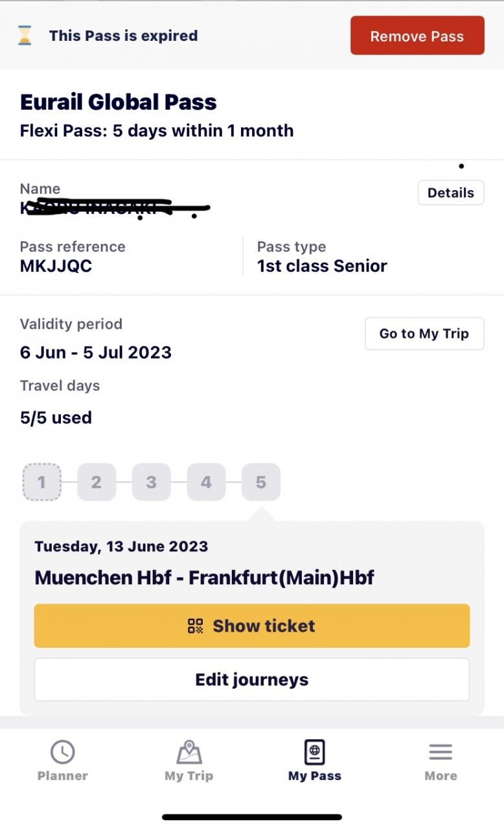Select travel day 4
Viewport: 504px width, 830px height.
[206, 482]
